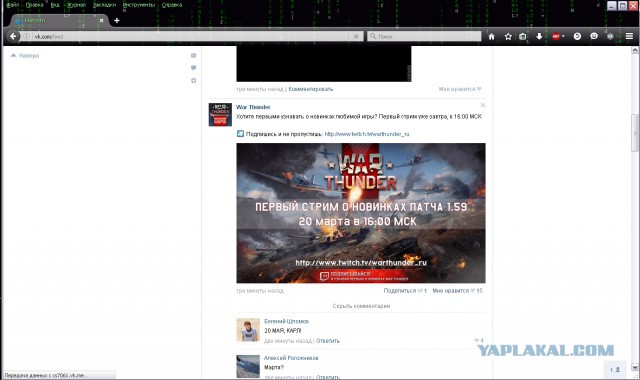This screenshot has width=640, height=380.
Task: Minimize the Firefox window
Action: (611, 6)
